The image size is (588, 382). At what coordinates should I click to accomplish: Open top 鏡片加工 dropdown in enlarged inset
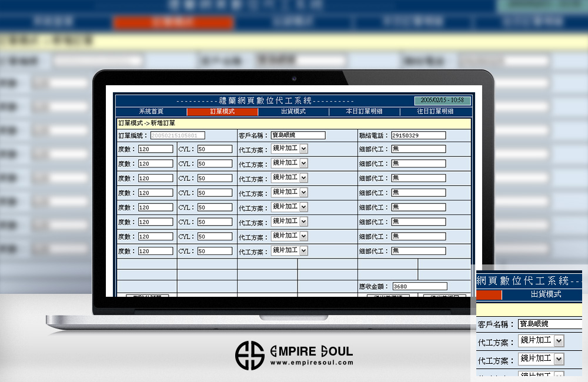tap(559, 341)
